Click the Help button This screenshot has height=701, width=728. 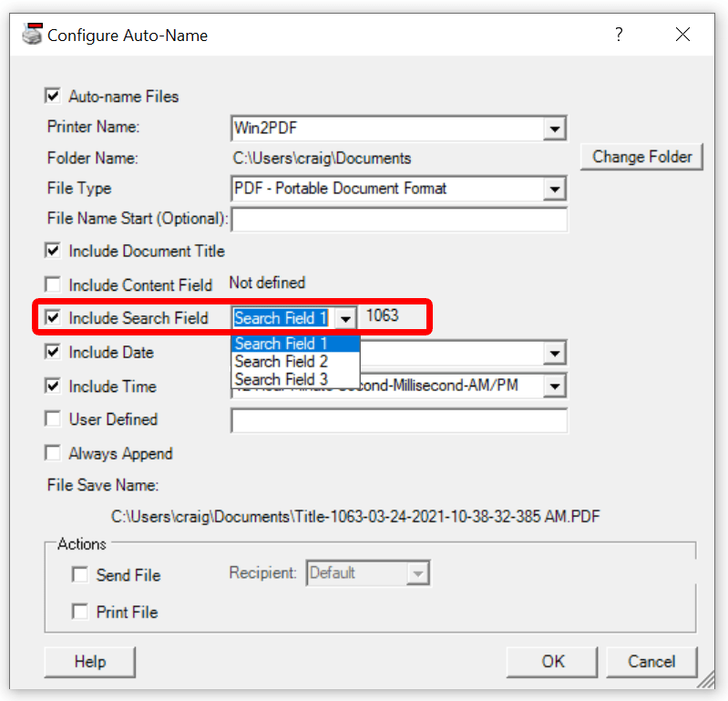pyautogui.click(x=90, y=662)
